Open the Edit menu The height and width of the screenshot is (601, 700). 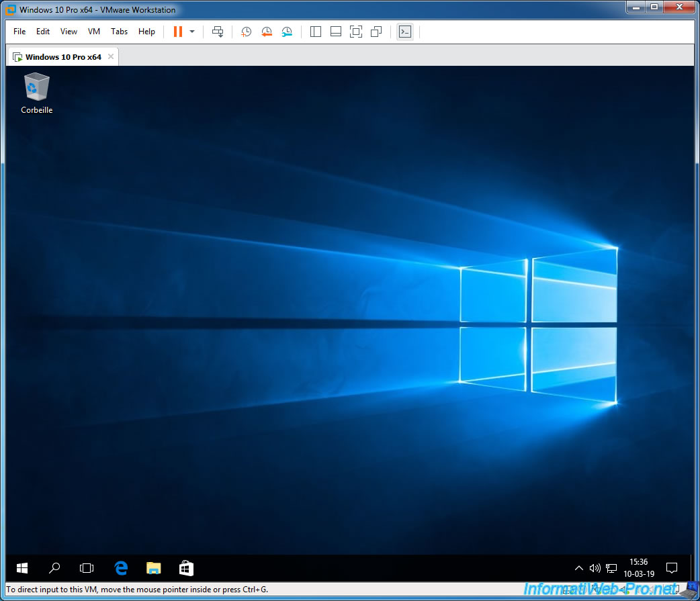(x=43, y=32)
